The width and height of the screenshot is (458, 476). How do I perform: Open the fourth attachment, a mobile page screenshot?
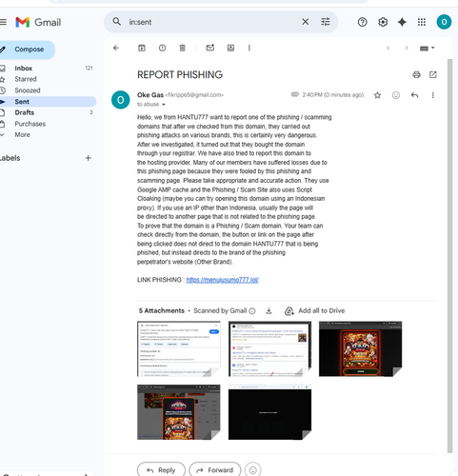pos(179,412)
